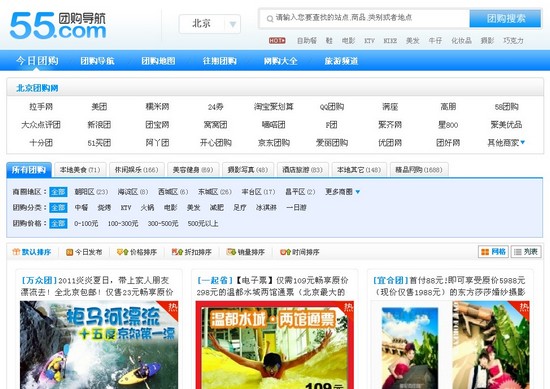Open 今日团购 nav tab
This screenshot has width=550, height=389.
click(x=37, y=61)
